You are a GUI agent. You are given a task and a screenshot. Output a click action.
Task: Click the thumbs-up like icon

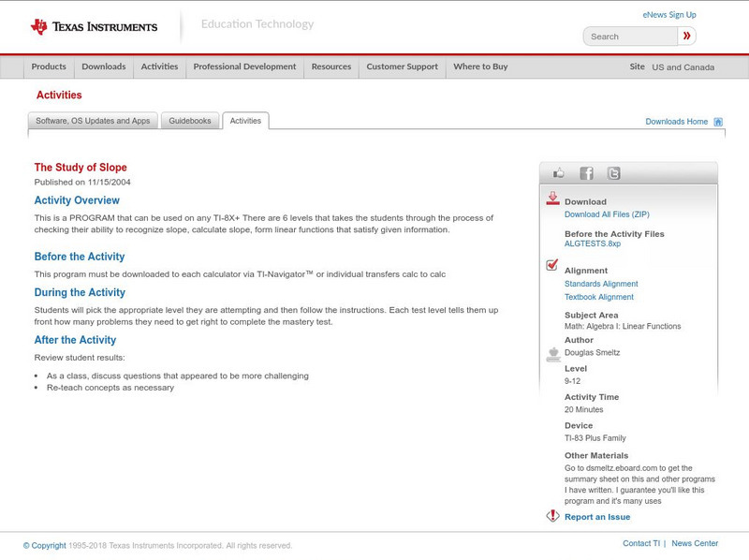559,173
